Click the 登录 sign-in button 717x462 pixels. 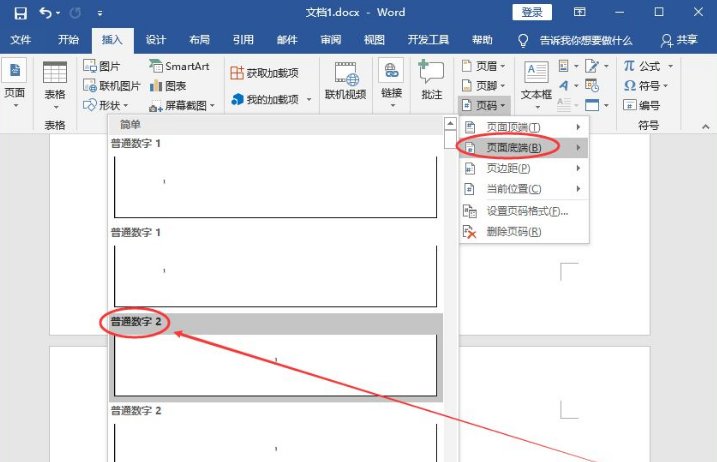[x=532, y=12]
